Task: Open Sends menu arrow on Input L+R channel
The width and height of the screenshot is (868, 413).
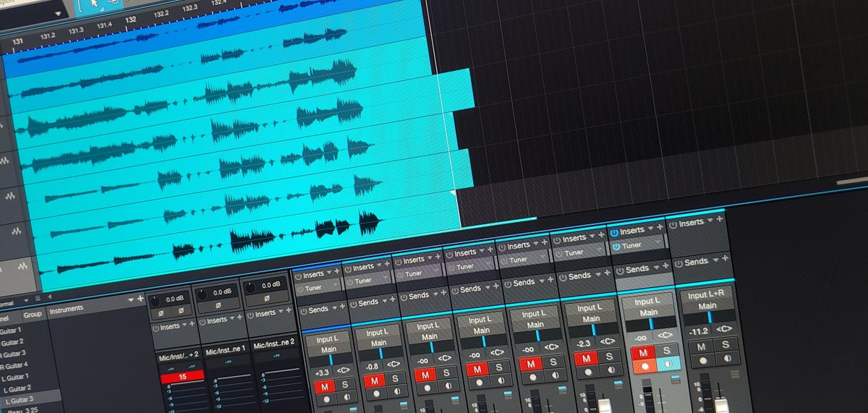Action: [716, 259]
